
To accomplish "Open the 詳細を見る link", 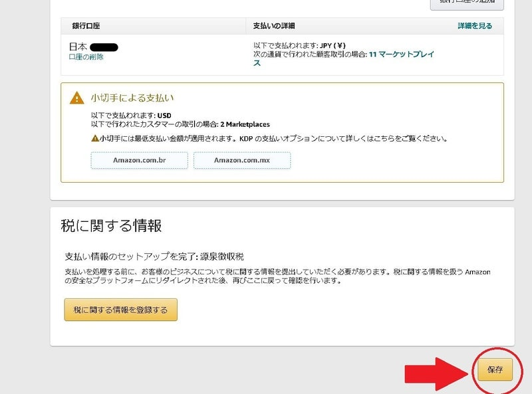I will click(x=475, y=26).
